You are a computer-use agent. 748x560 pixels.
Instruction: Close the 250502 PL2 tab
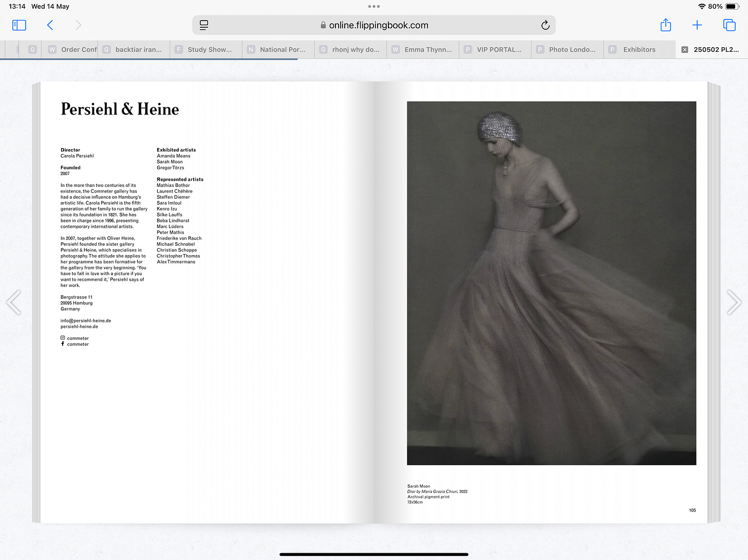click(x=685, y=50)
